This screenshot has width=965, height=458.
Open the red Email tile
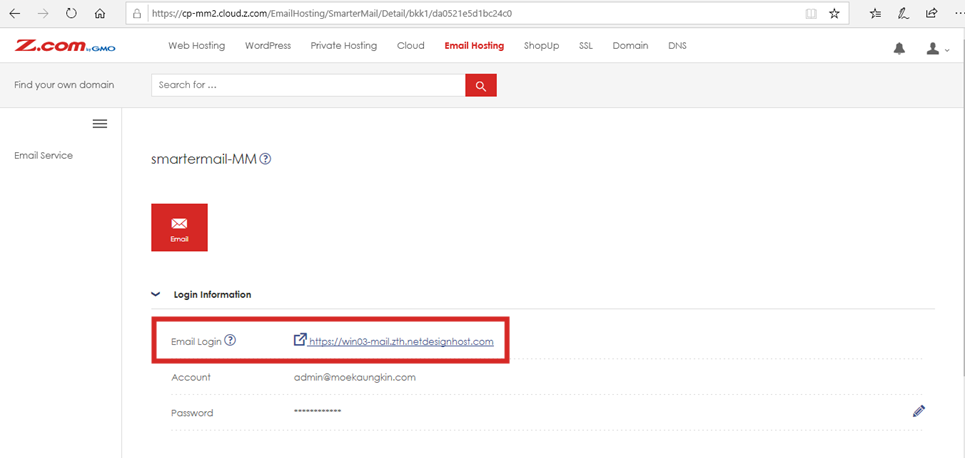[x=179, y=227]
